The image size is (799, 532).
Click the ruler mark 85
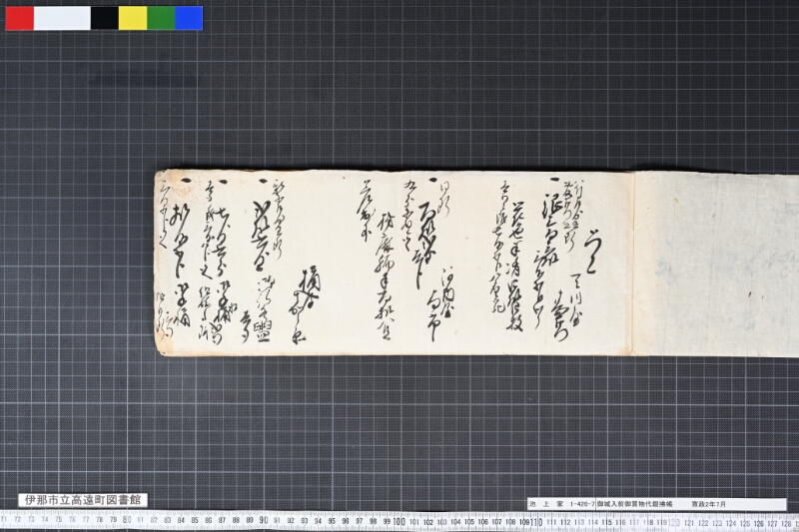pyautogui.click(x=195, y=520)
